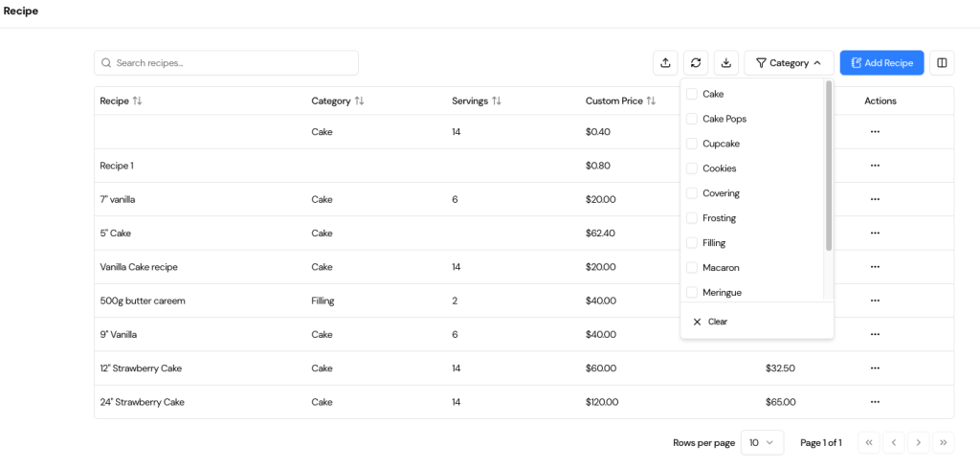Tick the Frosting category checkbox

[692, 218]
